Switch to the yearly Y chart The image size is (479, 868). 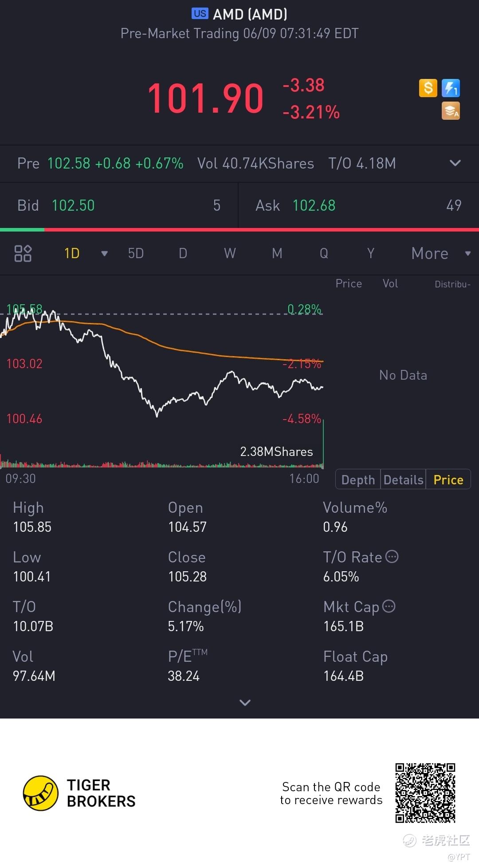coord(371,254)
